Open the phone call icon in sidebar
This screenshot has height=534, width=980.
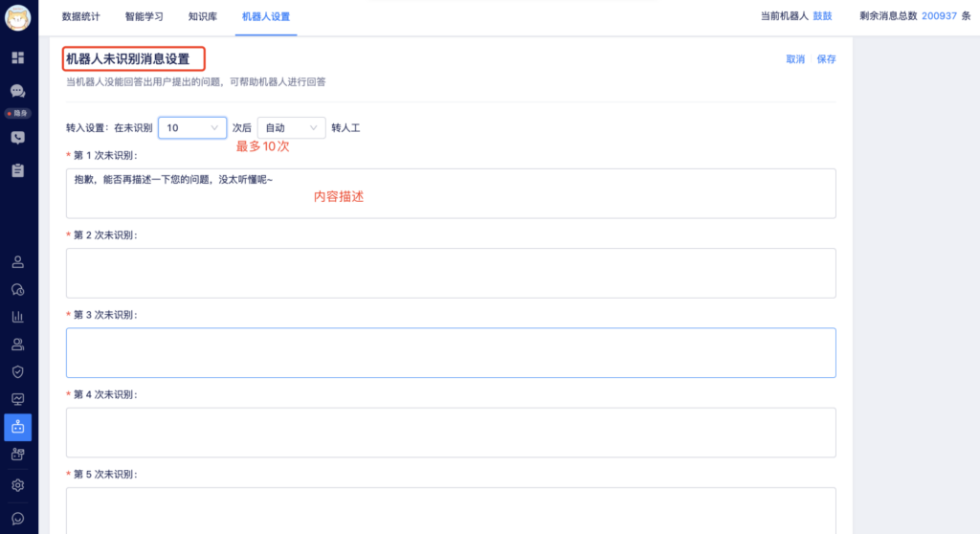pos(17,138)
